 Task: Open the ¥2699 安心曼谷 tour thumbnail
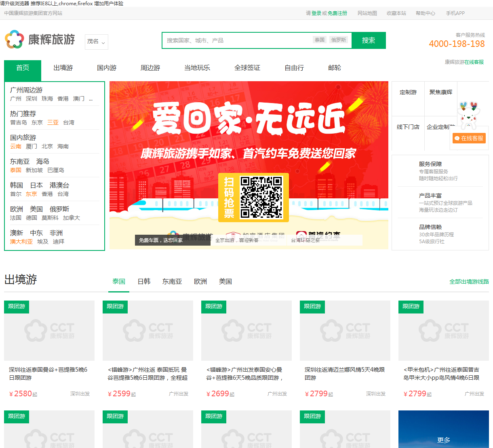tap(247, 330)
